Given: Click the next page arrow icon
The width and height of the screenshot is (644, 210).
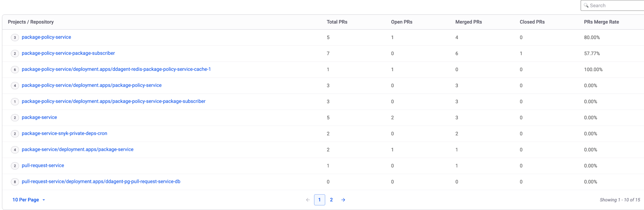Looking at the screenshot, I should 343,200.
